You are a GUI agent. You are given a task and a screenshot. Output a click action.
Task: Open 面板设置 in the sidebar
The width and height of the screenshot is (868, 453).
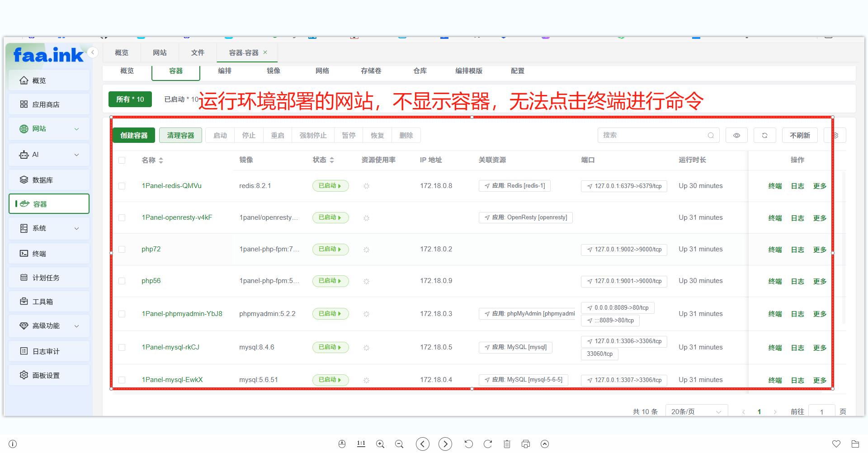point(49,375)
